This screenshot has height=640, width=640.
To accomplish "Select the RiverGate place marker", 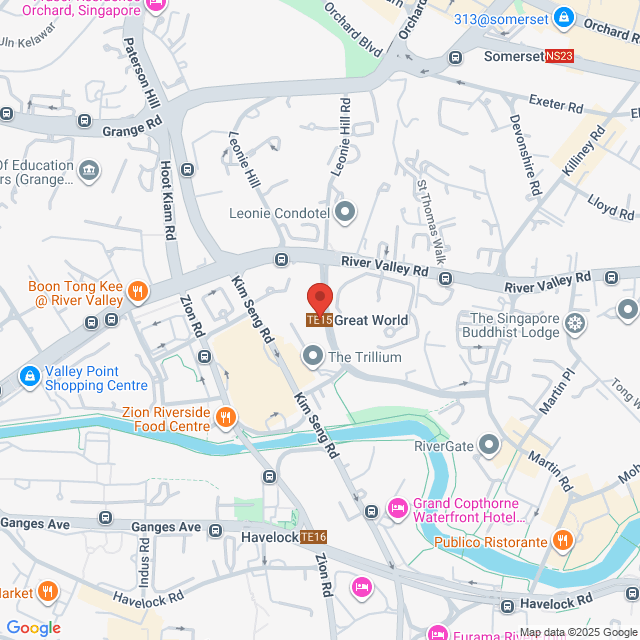I will click(x=489, y=445).
